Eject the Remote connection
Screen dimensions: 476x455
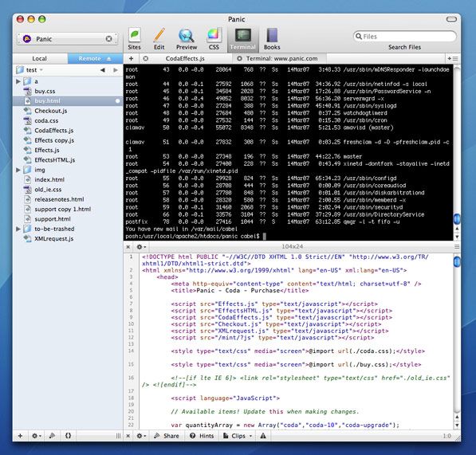click(x=109, y=58)
